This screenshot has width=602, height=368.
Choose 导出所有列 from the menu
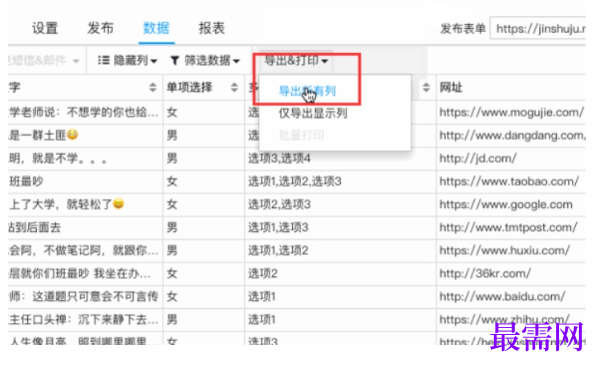coord(307,91)
